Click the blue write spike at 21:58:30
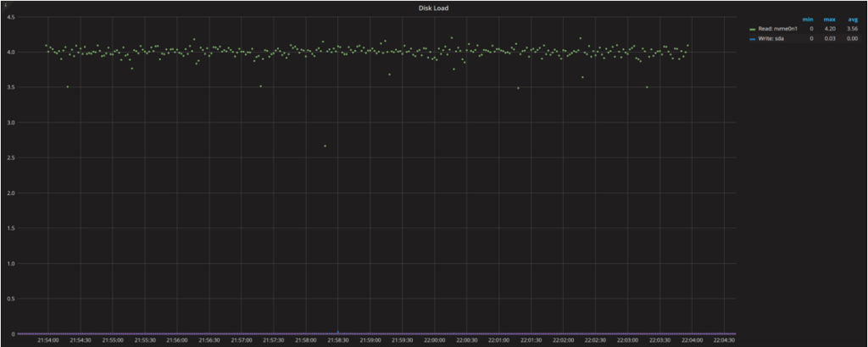Screen dimensions: 868x347 click(x=337, y=332)
